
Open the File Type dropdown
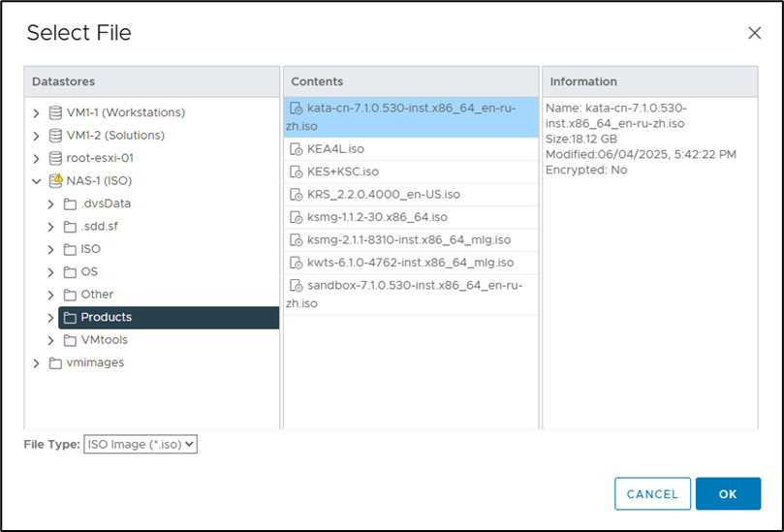[141, 444]
